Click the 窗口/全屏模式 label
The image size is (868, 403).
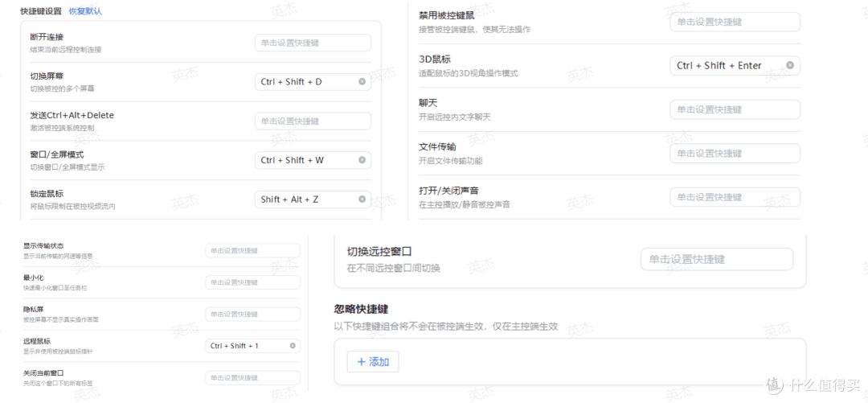pos(57,154)
